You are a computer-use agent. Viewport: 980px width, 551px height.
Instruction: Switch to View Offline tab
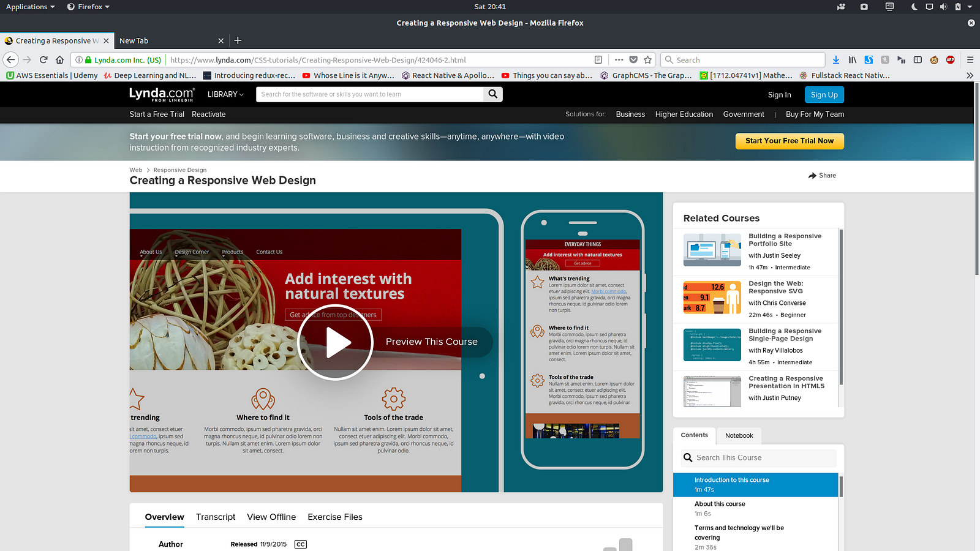click(x=271, y=517)
